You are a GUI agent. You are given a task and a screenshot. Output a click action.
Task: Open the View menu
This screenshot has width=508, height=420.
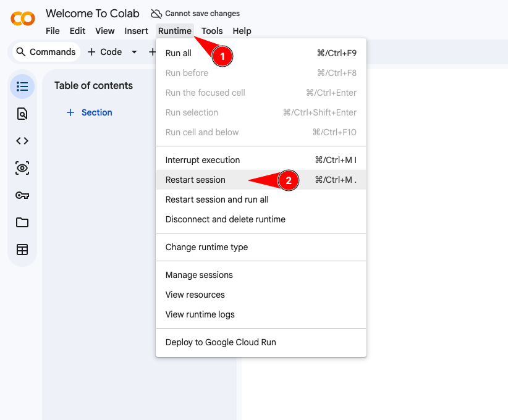[104, 31]
